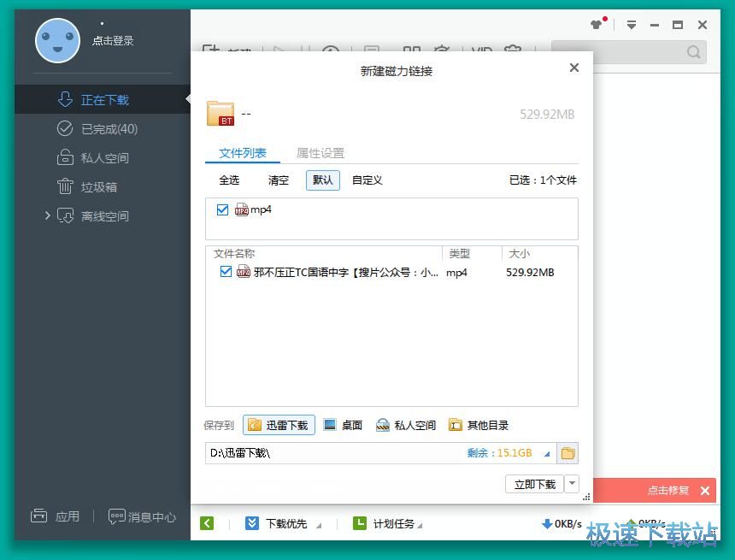This screenshot has width=735, height=560.
Task: Click the browse folder icon button
Action: (567, 453)
